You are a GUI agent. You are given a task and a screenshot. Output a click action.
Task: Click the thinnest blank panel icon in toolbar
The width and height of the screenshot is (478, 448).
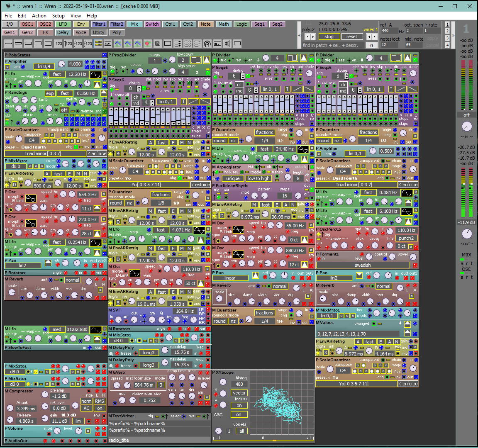pyautogui.click(x=9, y=44)
